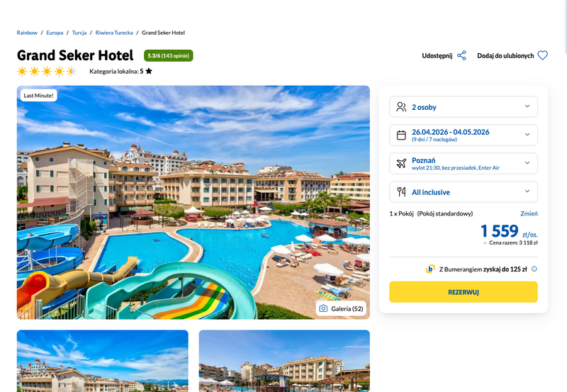Open the All inclusive board dropdown
Screen dimensions: 567x392
tap(464, 191)
